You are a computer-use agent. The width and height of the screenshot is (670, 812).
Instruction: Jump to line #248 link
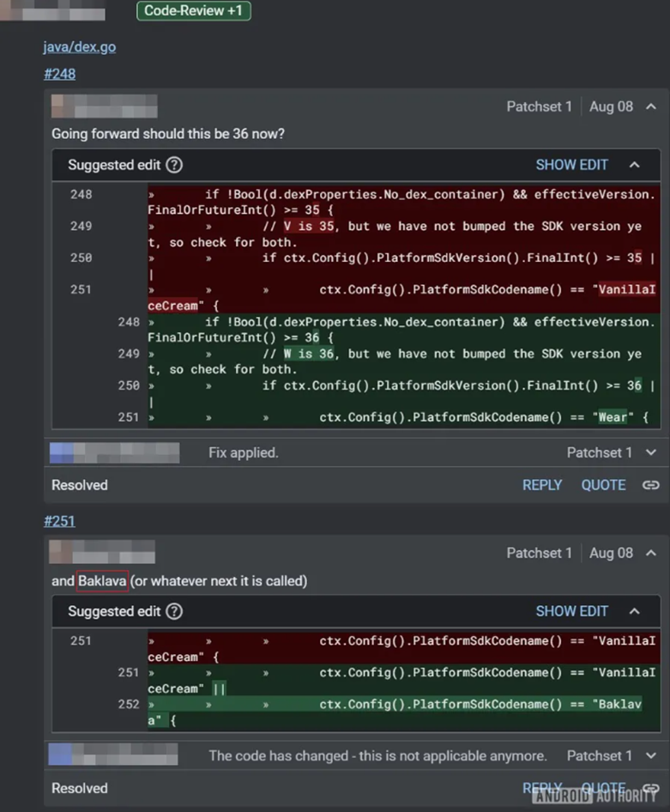click(x=60, y=74)
